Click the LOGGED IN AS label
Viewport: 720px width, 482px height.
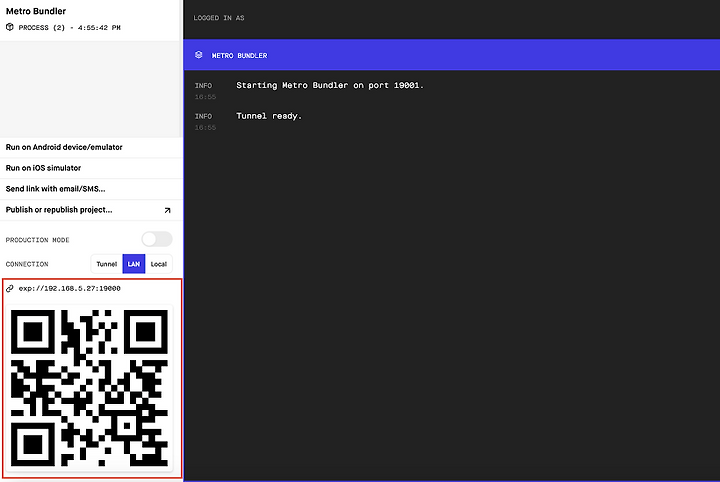pyautogui.click(x=219, y=18)
